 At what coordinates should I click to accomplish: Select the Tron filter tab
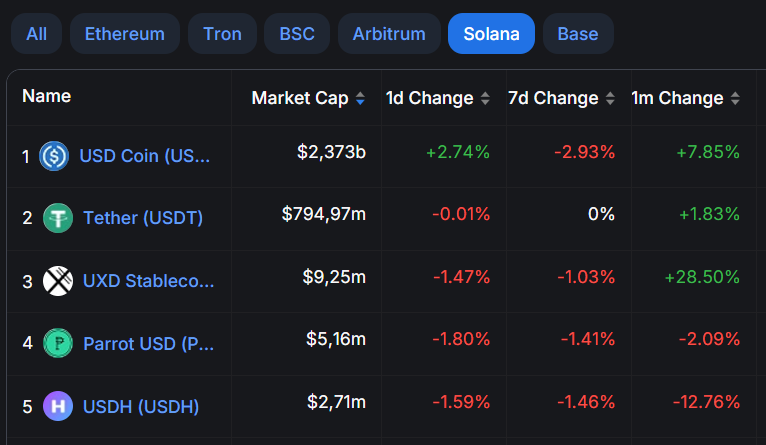coord(222,34)
